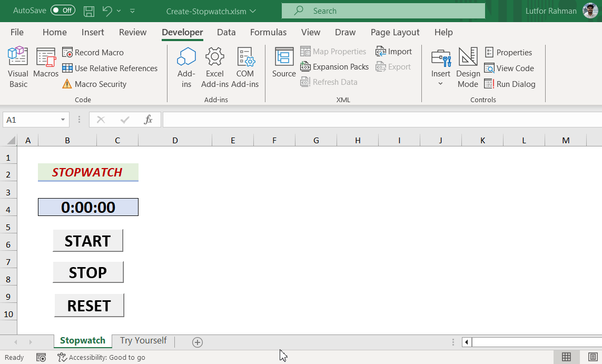Click Run Dialog in Controls group
602x364 pixels.
point(510,84)
